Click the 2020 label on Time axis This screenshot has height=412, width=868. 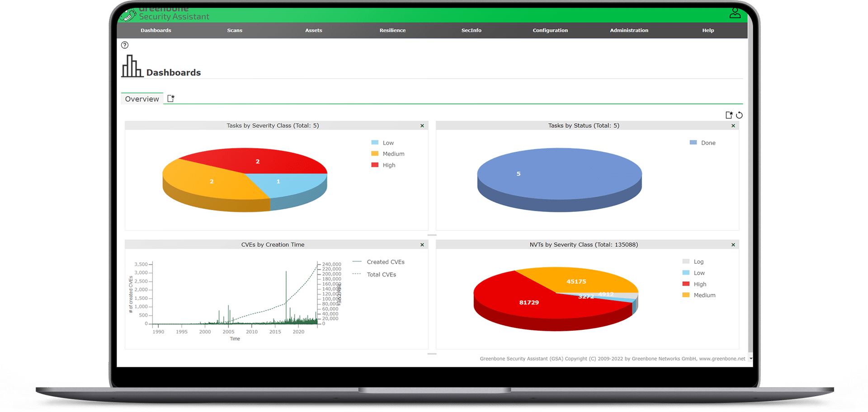[x=298, y=332]
